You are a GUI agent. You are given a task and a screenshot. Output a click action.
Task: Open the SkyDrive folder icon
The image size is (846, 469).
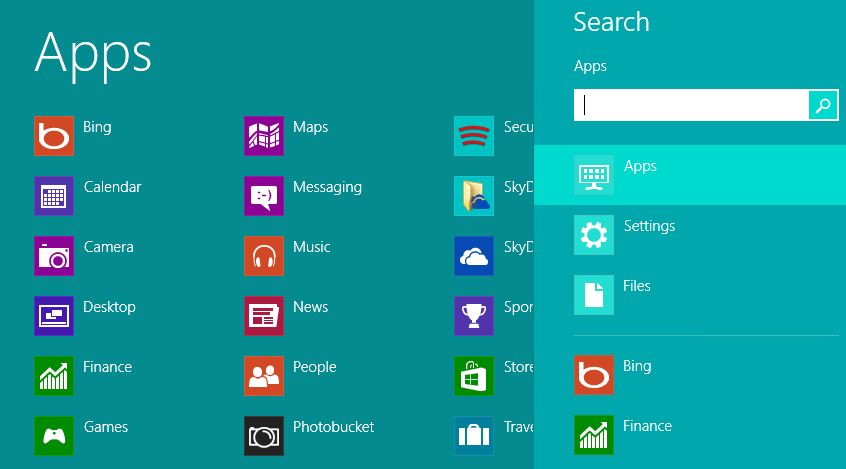point(474,196)
